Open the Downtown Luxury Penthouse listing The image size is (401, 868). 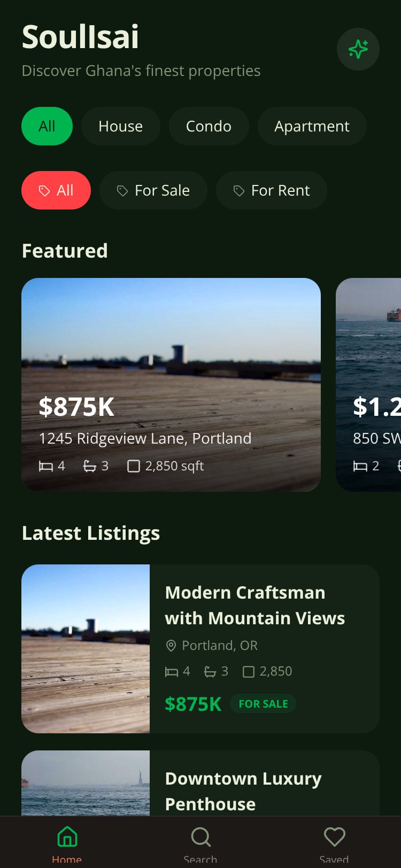[200, 783]
